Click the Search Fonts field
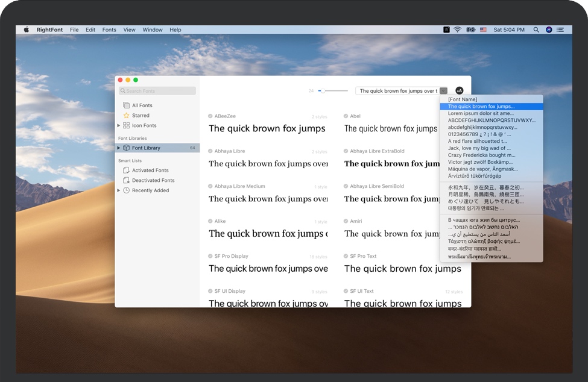Viewport: 588px width, 382px height. 157,91
